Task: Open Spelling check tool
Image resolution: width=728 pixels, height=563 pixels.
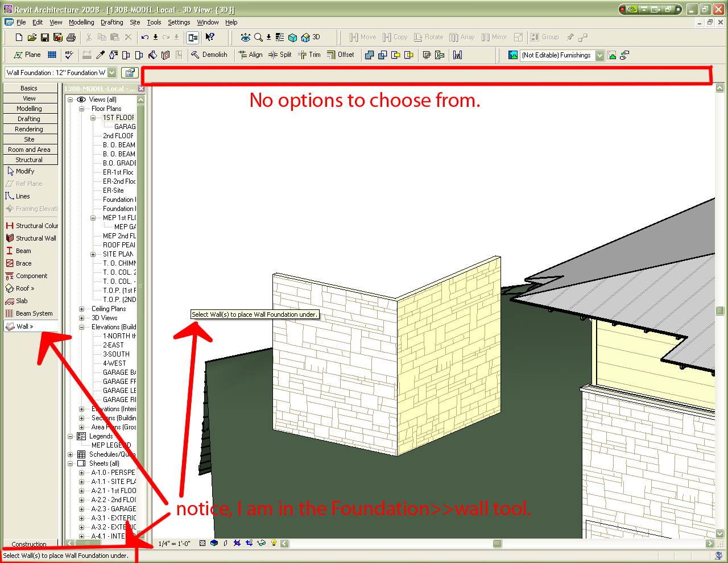Action: pos(69,55)
